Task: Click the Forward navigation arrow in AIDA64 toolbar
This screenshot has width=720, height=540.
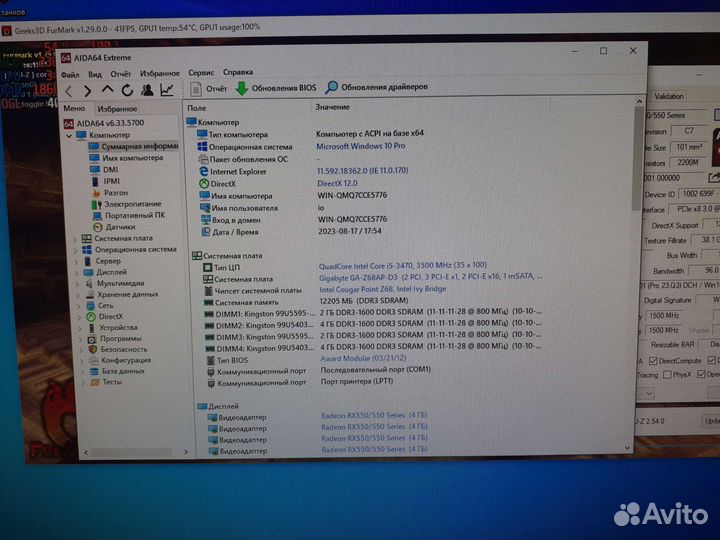Action: click(88, 91)
